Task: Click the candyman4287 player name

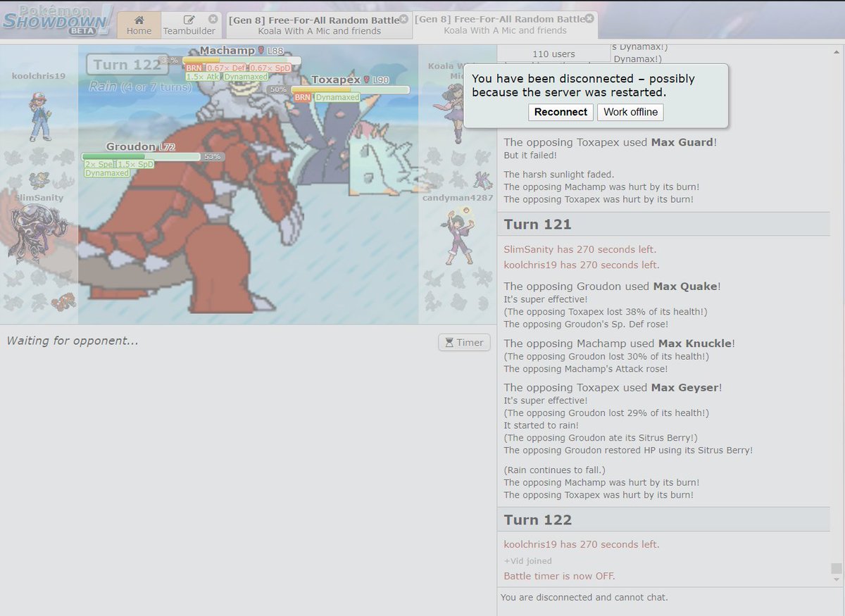Action: point(458,198)
